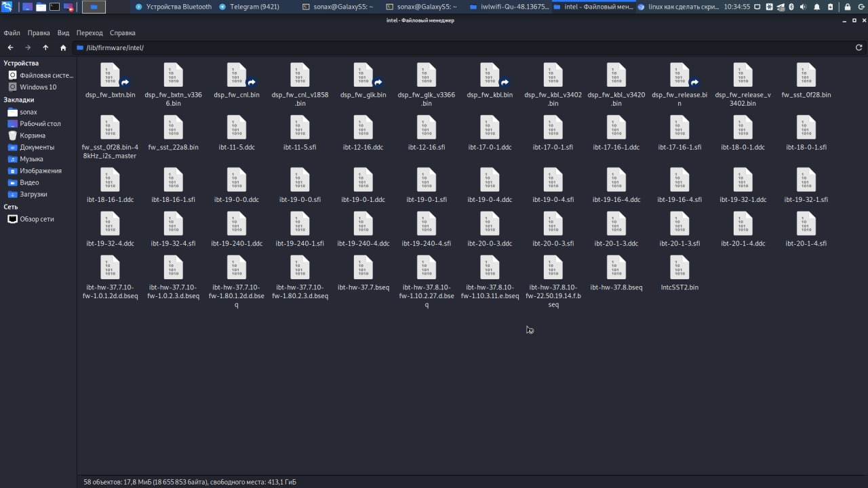Click the dsp_fw_kbl_v3402.bin file name

pyautogui.click(x=553, y=99)
